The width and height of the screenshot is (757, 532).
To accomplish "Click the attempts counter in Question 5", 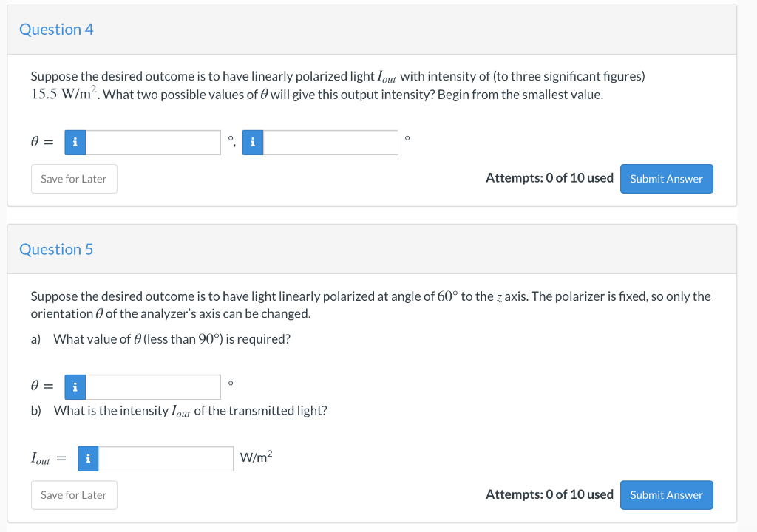I will (549, 494).
